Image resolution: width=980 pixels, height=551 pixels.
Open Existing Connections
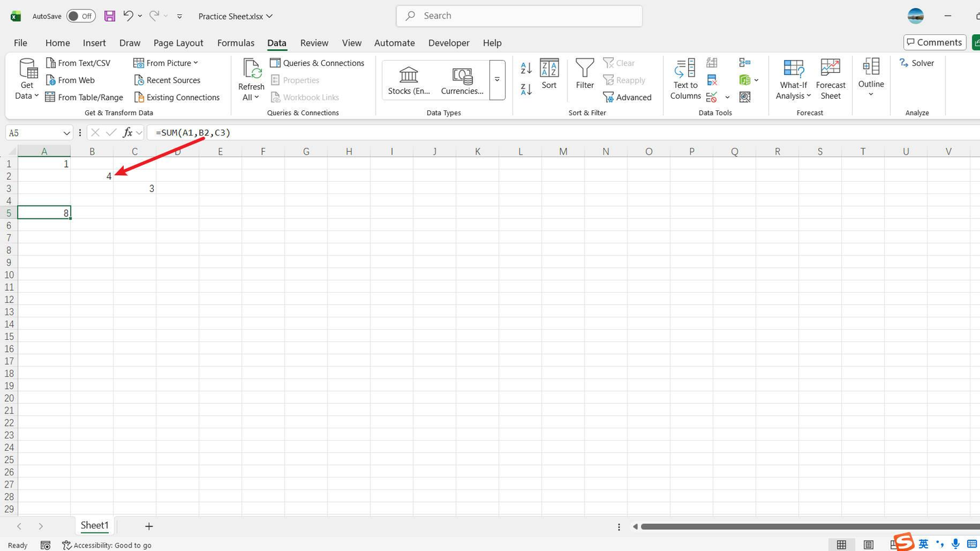click(176, 97)
